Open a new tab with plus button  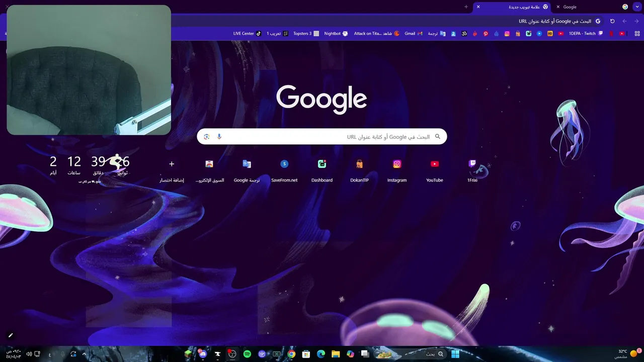pyautogui.click(x=466, y=7)
